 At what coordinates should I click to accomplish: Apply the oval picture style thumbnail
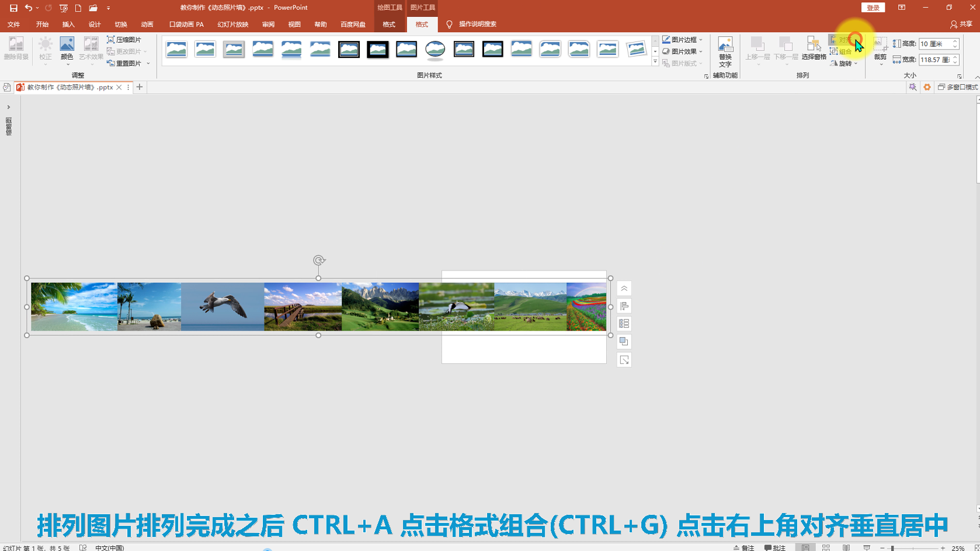pos(435,50)
